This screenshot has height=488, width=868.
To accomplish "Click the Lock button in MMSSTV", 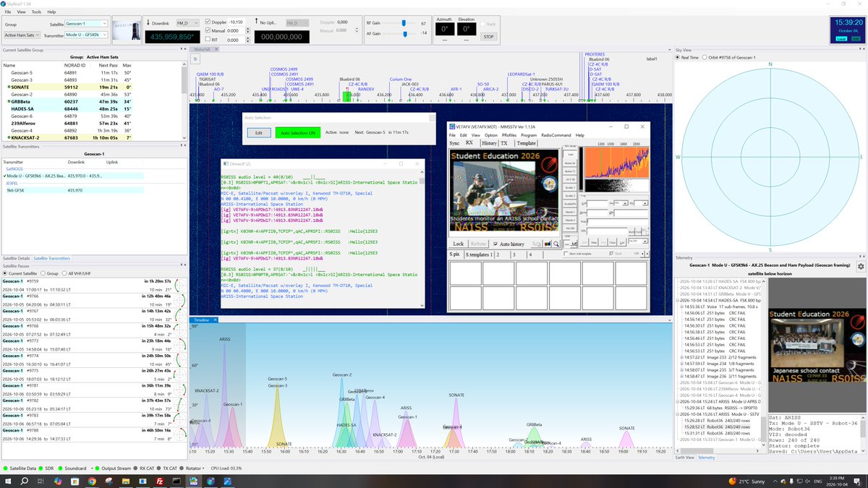I will 458,244.
